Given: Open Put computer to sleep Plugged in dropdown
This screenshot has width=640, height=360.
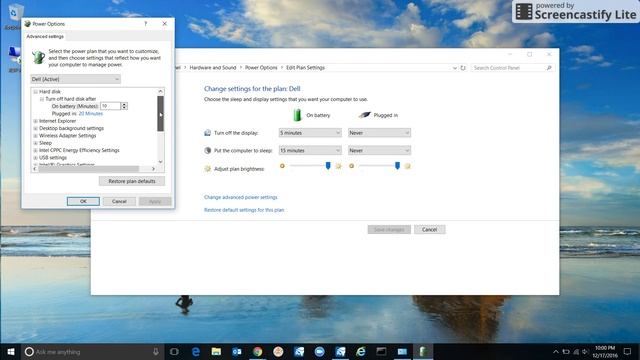Looking at the screenshot, I should coord(379,151).
